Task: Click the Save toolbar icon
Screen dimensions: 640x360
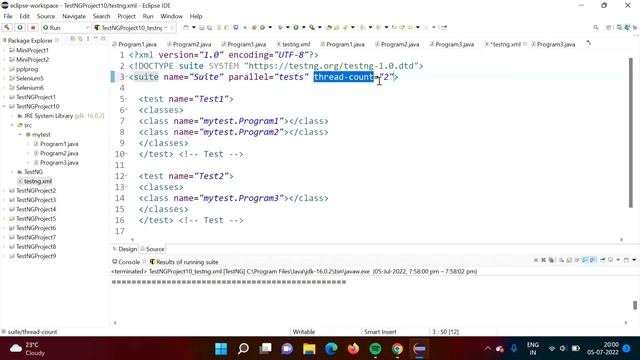Action: [x=201, y=27]
